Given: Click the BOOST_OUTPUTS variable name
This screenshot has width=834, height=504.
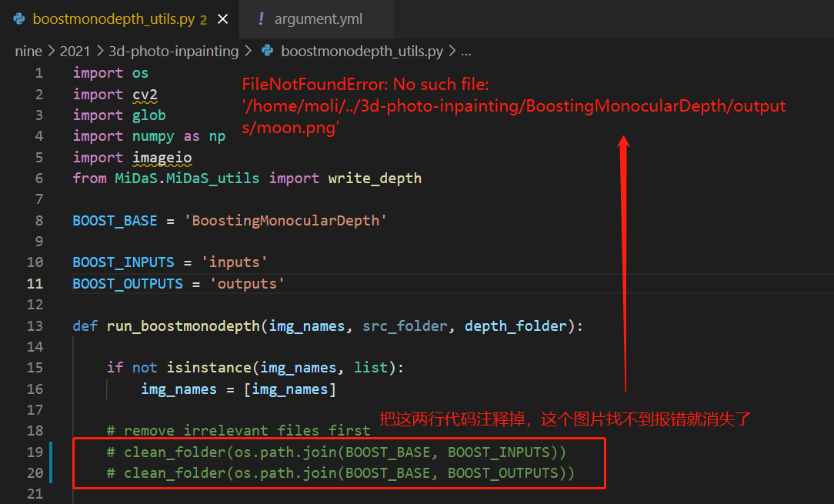Looking at the screenshot, I should coord(128,284).
